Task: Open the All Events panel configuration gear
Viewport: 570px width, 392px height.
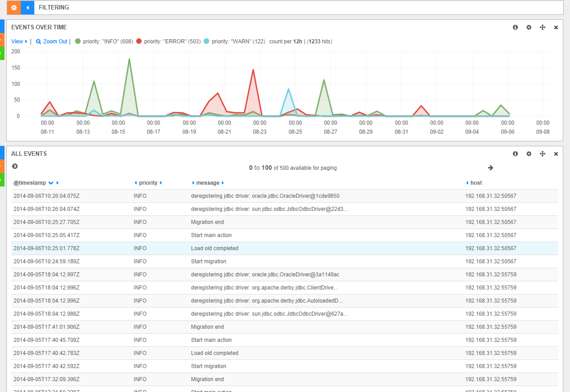Action: click(529, 154)
